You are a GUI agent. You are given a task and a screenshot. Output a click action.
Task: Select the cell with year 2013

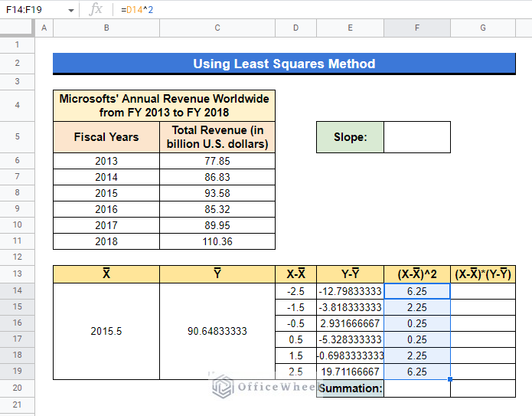[106, 161]
